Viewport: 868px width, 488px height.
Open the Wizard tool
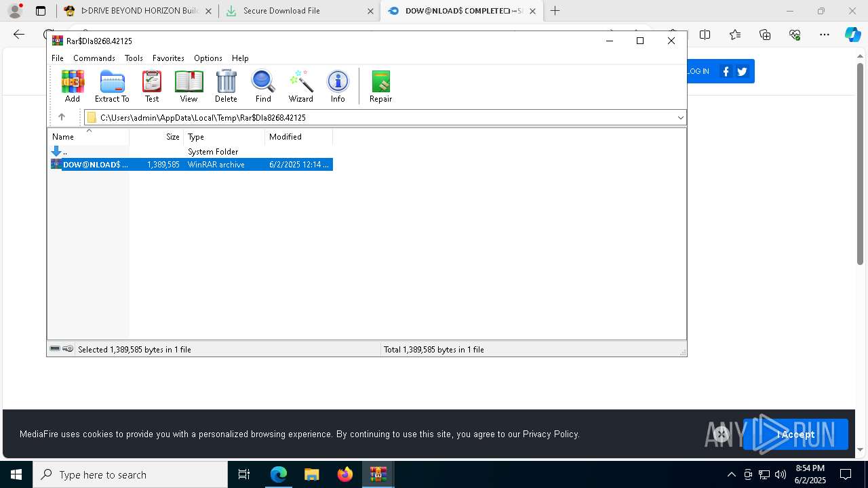click(300, 86)
